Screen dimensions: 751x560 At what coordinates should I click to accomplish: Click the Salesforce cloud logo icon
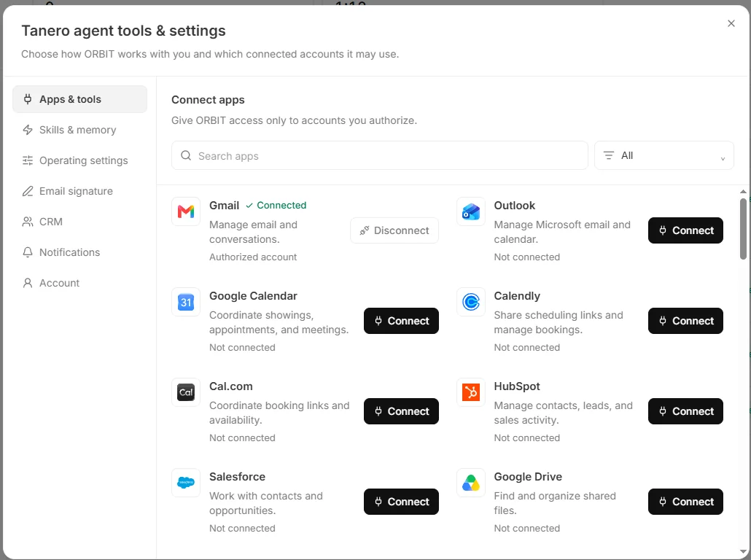[186, 483]
